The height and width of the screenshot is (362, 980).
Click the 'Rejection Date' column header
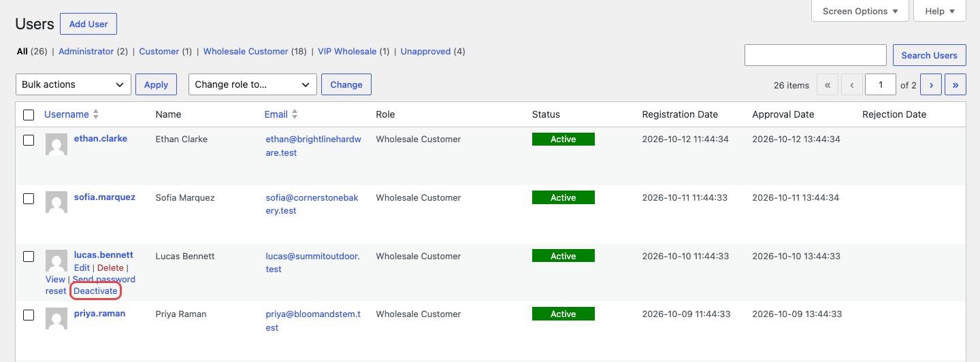point(894,114)
